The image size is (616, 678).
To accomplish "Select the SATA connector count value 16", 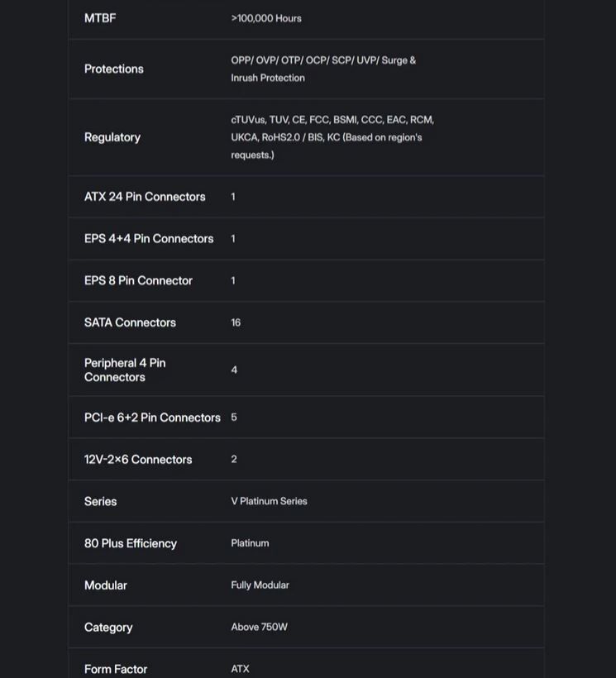I will [x=236, y=323].
